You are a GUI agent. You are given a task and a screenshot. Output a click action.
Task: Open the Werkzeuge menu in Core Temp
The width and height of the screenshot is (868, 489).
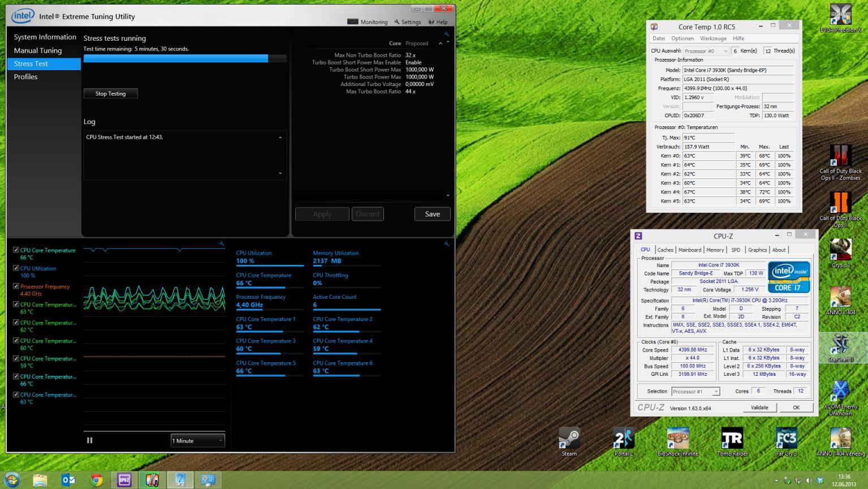click(x=713, y=38)
